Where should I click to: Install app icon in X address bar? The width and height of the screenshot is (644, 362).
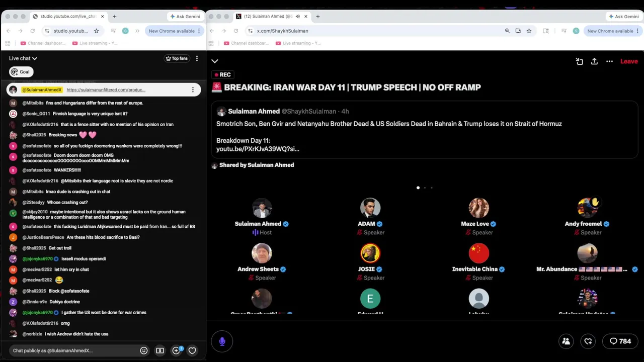click(x=518, y=31)
